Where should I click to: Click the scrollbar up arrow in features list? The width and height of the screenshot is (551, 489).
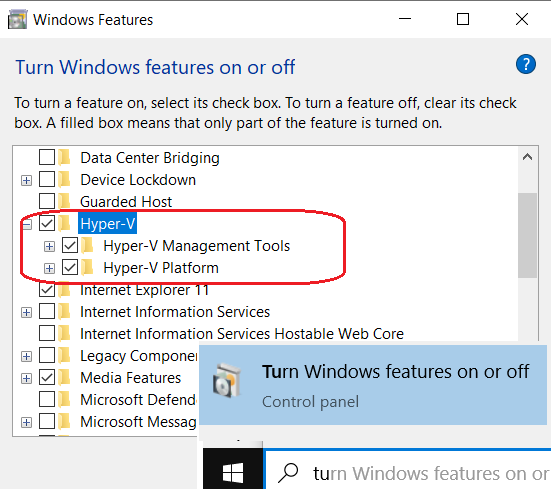[x=527, y=157]
